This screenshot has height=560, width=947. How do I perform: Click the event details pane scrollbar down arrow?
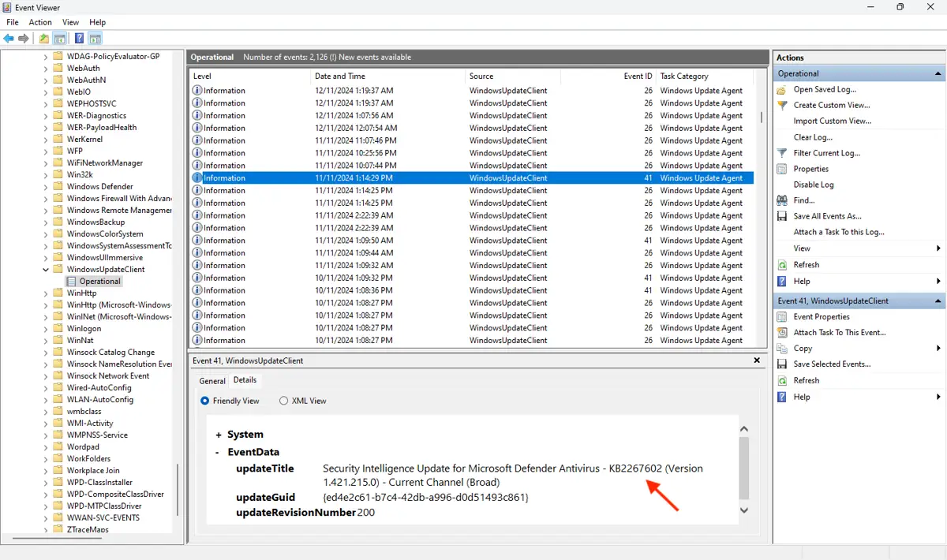click(x=743, y=510)
